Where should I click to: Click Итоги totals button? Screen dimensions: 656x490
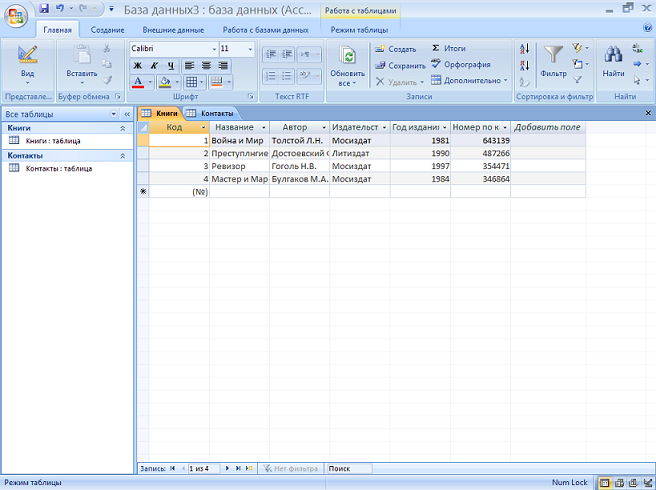click(x=448, y=49)
